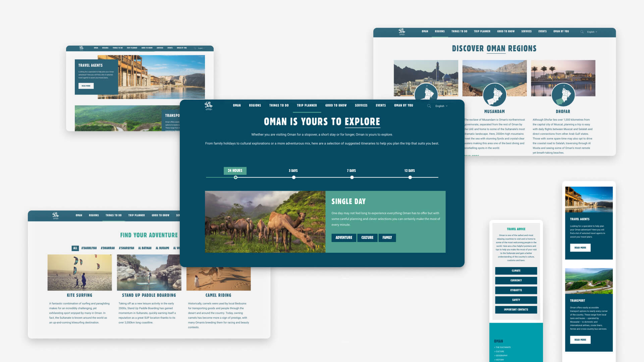Click the Oman logo in the center Trip Planner page

pos(209,106)
